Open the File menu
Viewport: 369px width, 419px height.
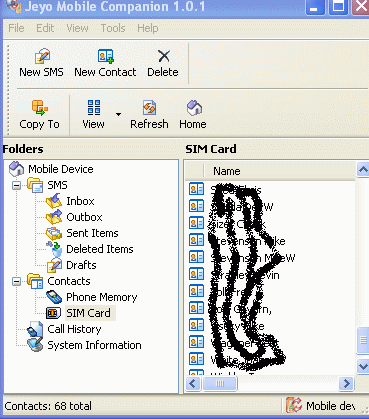[16, 28]
